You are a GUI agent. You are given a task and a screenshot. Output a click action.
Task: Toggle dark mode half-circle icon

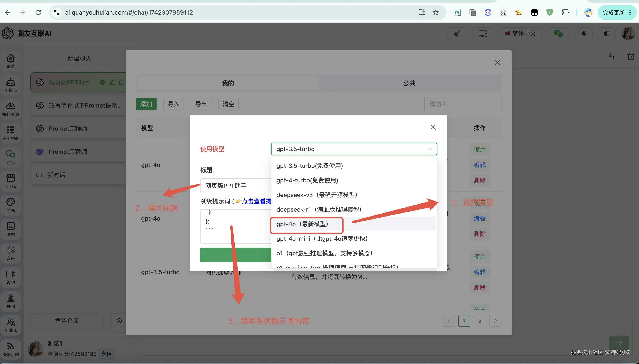point(607,33)
